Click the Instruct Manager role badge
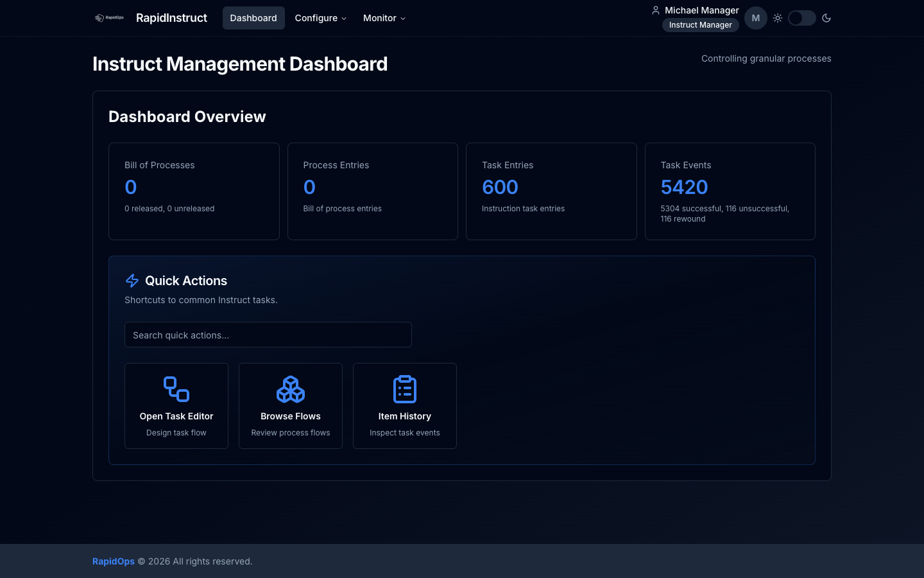Screen dimensions: 924x578 (x=701, y=25)
